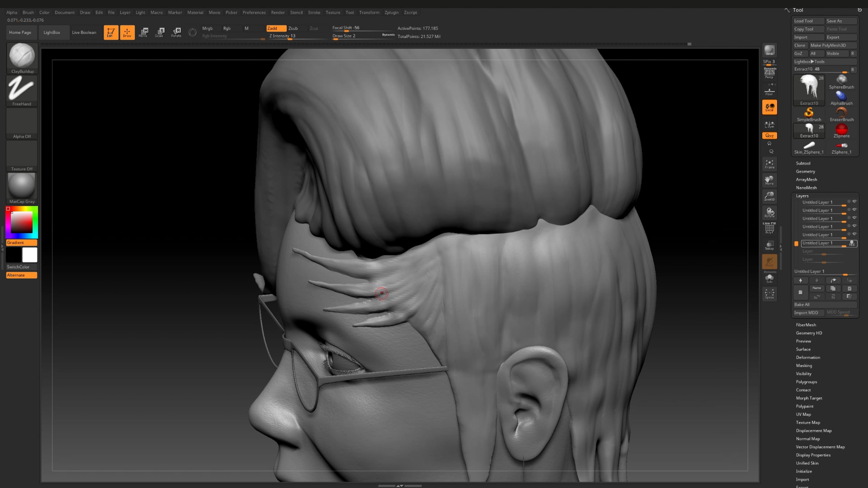Click the Make PolyMesh3D button

[828, 45]
